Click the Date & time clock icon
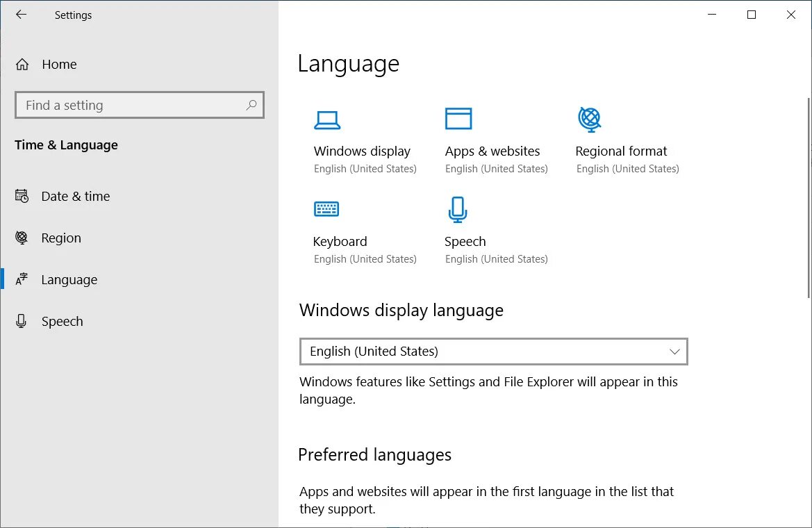Screen dimensions: 812x528 coord(22,196)
